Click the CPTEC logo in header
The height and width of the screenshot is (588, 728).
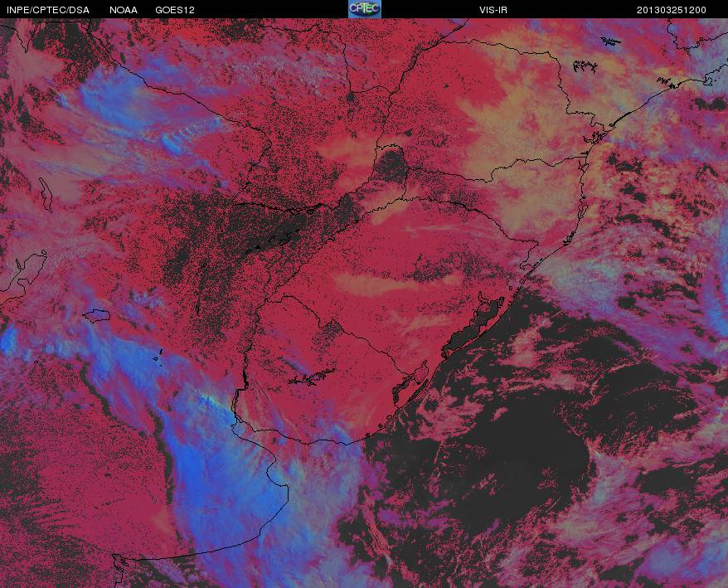click(365, 9)
